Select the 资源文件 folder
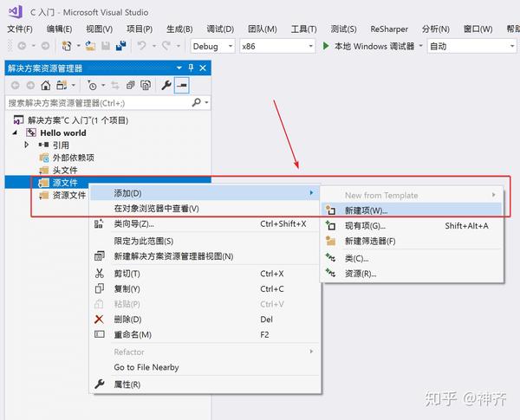 [69, 195]
